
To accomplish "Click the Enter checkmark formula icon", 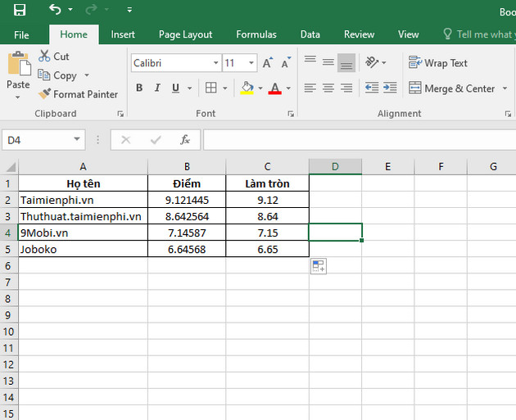I will point(156,140).
